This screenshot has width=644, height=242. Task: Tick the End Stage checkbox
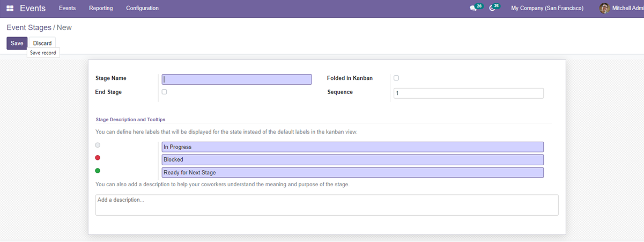point(164,92)
